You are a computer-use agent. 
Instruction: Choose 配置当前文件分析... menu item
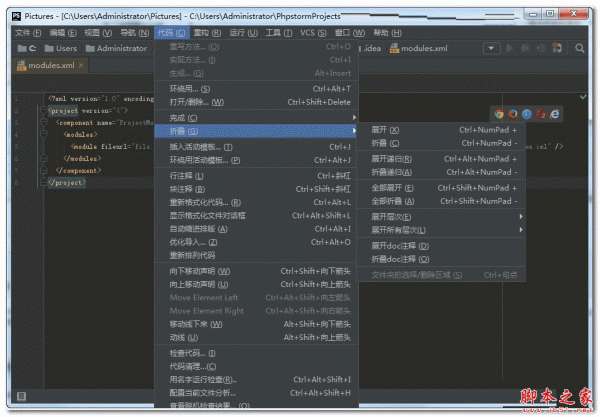256,393
